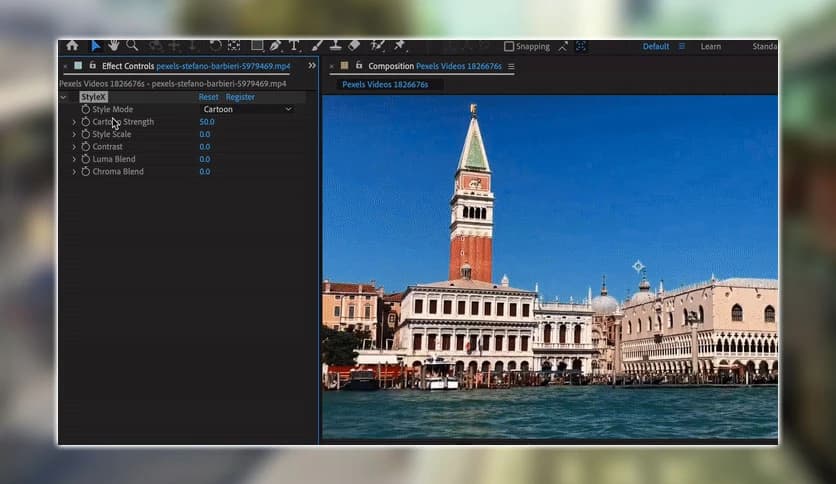Click Reset for the StyleX effect
Image resolution: width=836 pixels, height=484 pixels.
[x=208, y=97]
